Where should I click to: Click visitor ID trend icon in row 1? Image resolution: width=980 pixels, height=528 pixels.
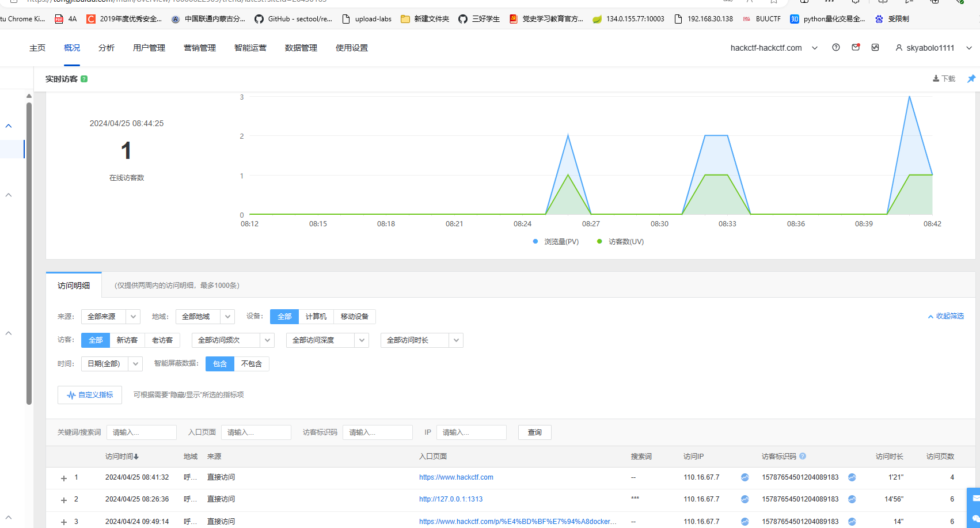pyautogui.click(x=852, y=477)
